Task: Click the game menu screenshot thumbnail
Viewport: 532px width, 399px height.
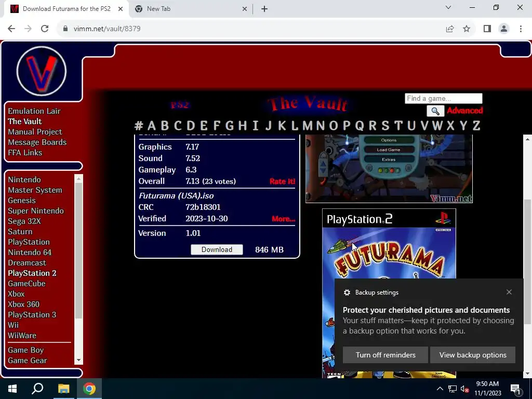Action: pos(389,169)
